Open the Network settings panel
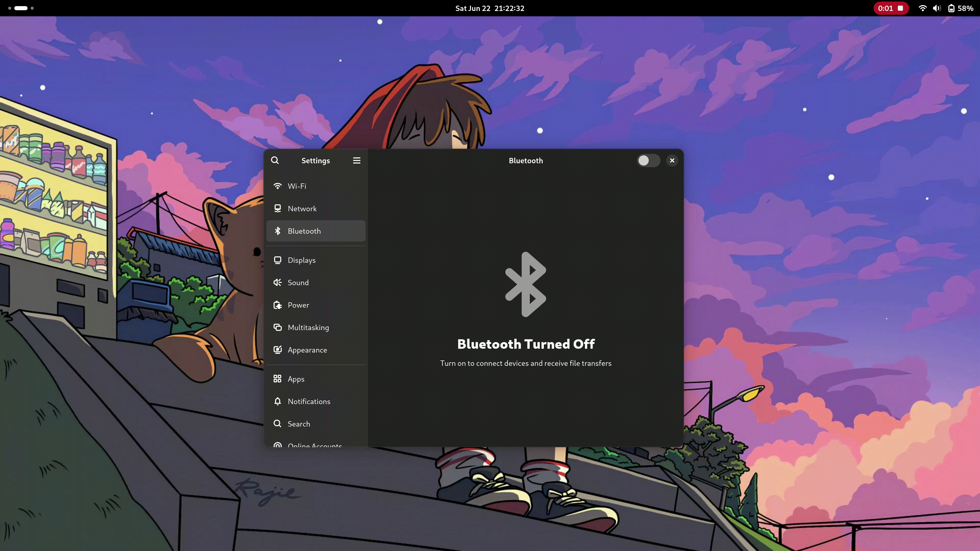The height and width of the screenshot is (551, 980). click(316, 208)
